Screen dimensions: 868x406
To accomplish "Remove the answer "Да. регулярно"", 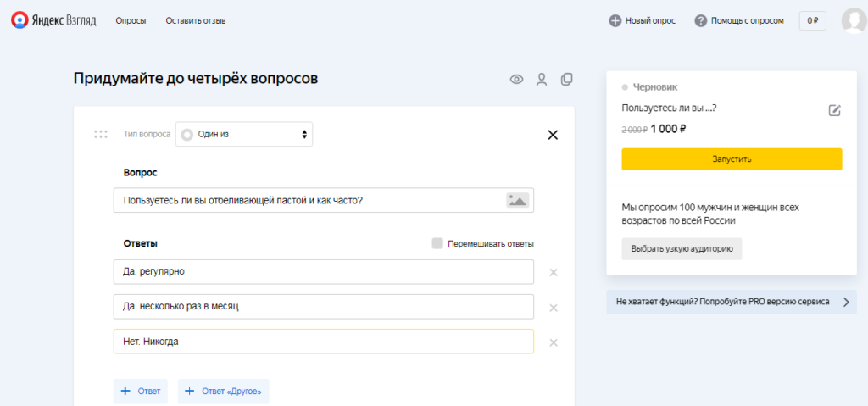I will pyautogui.click(x=554, y=273).
